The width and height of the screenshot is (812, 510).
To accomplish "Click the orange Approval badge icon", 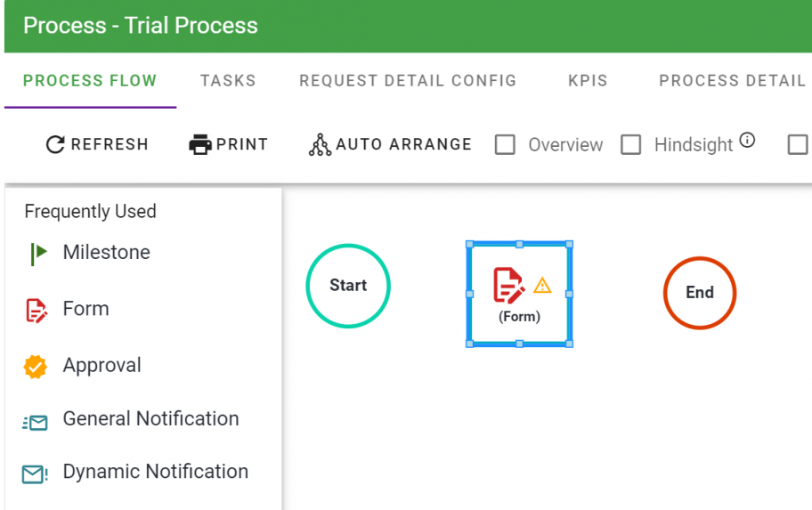I will click(x=35, y=366).
